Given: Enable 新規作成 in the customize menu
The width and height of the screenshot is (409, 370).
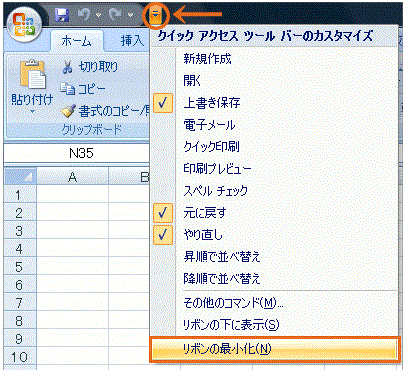Looking at the screenshot, I should click(274, 59).
